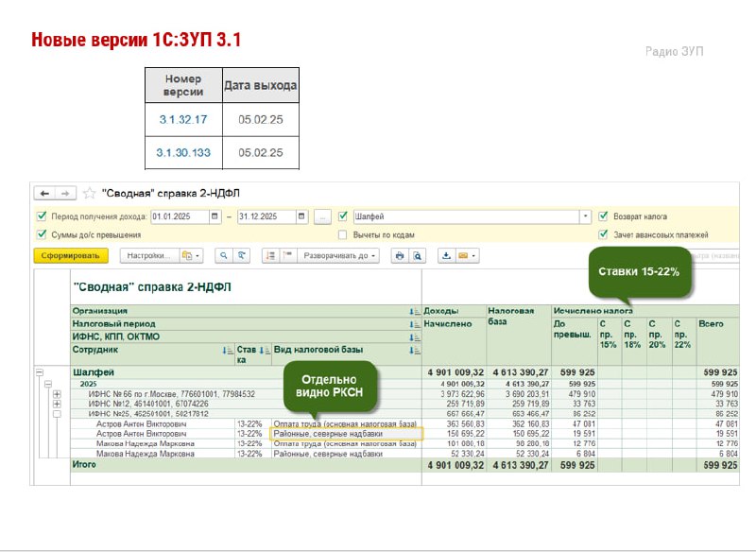Enable Вычеты по кодам checkbox
Image resolution: width=756 pixels, height=552 pixels.
tap(342, 234)
